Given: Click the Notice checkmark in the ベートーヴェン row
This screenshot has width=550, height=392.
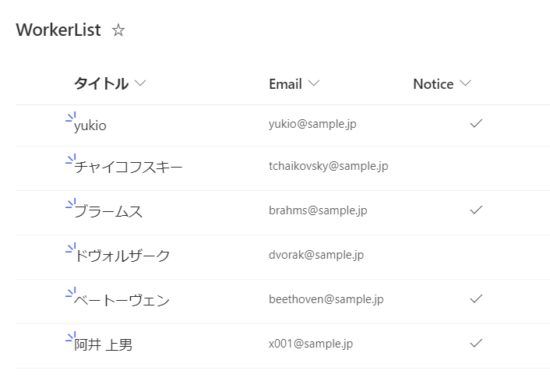Looking at the screenshot, I should [x=476, y=298].
